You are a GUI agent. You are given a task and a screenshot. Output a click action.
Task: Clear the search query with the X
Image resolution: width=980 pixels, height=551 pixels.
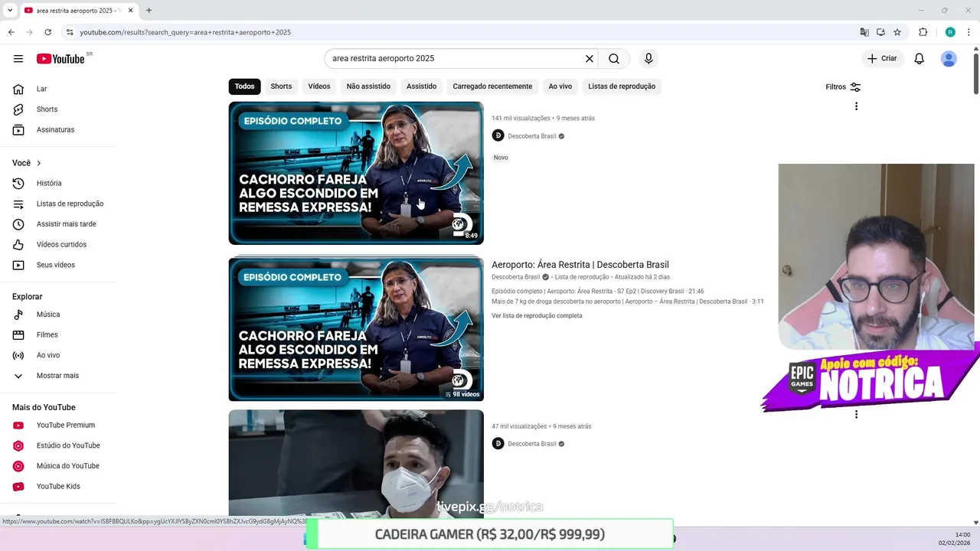pyautogui.click(x=590, y=59)
